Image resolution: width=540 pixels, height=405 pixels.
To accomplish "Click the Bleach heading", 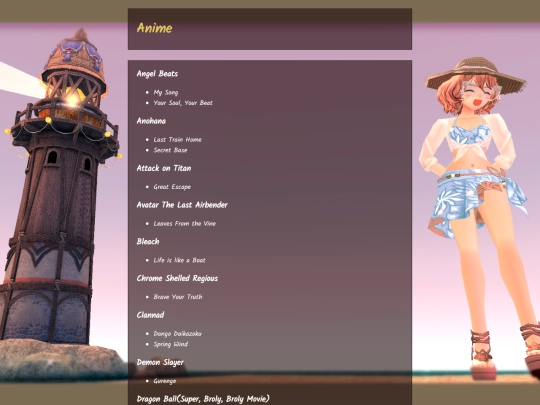I will pos(148,241).
